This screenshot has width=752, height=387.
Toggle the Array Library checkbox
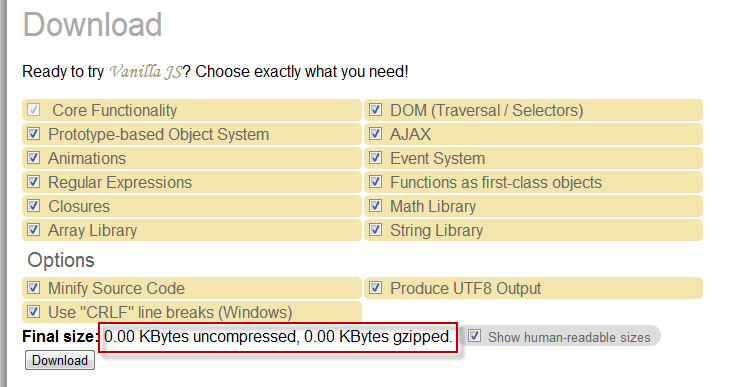point(33,229)
